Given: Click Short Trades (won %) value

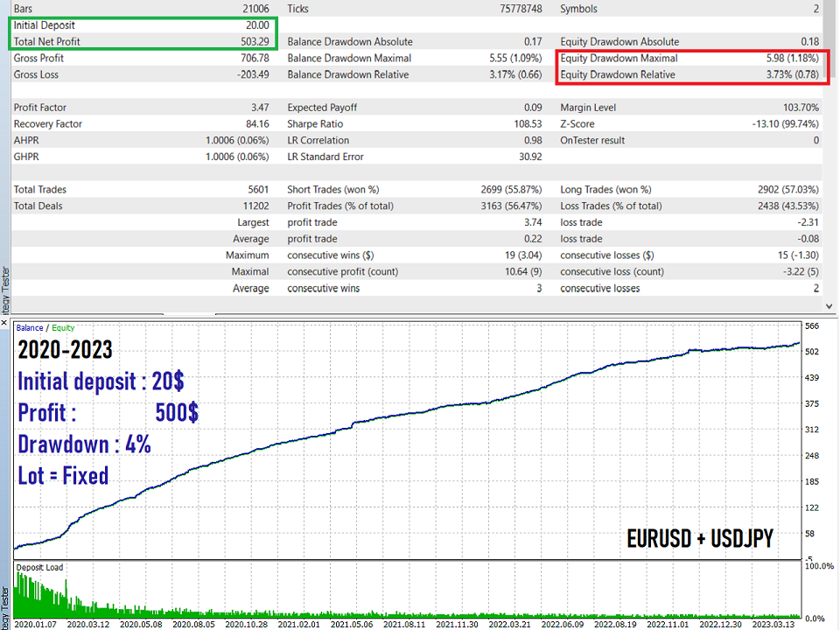Looking at the screenshot, I should click(511, 190).
